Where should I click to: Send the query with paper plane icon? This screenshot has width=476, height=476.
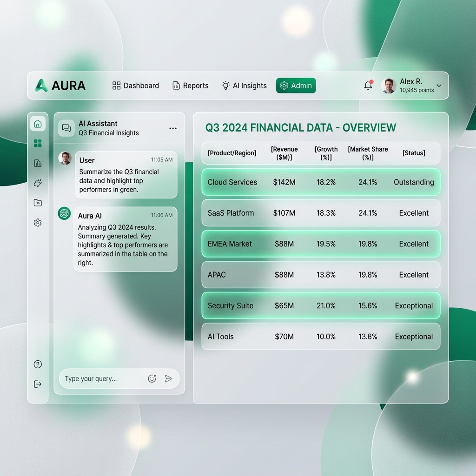[168, 378]
